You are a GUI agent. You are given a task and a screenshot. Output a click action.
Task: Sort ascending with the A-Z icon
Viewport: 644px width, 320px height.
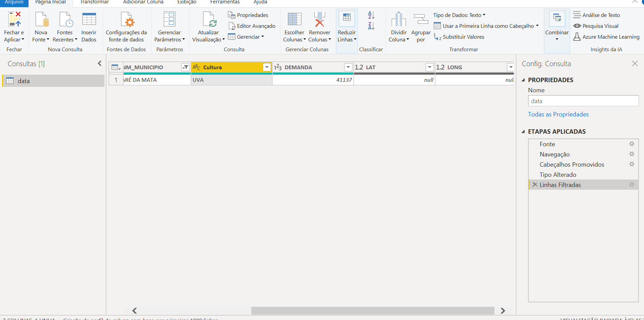[x=371, y=15]
